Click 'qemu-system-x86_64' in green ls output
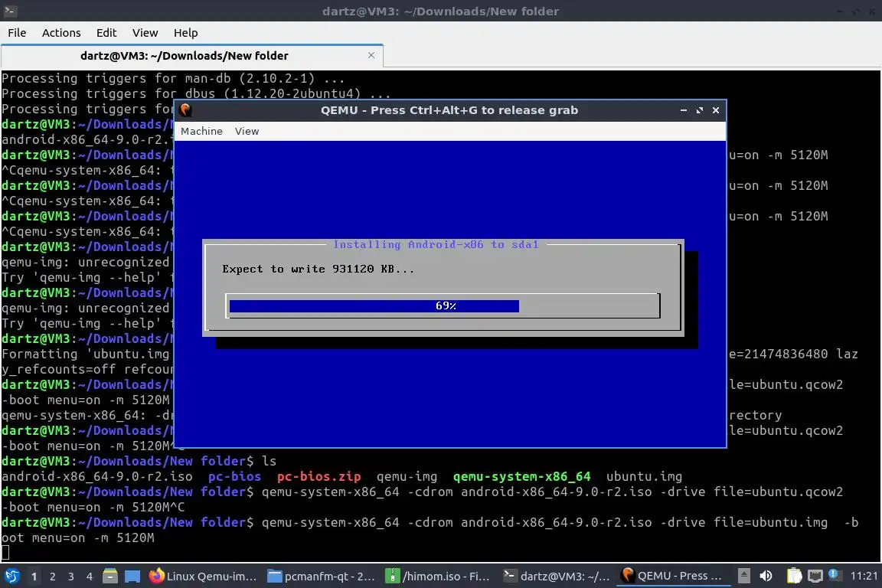Viewport: 882px width, 588px height. 521,476
